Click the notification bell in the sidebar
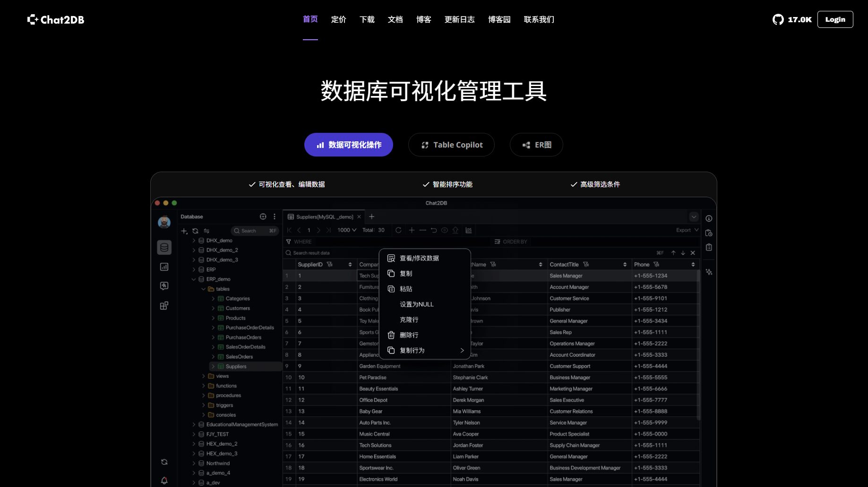 [164, 480]
